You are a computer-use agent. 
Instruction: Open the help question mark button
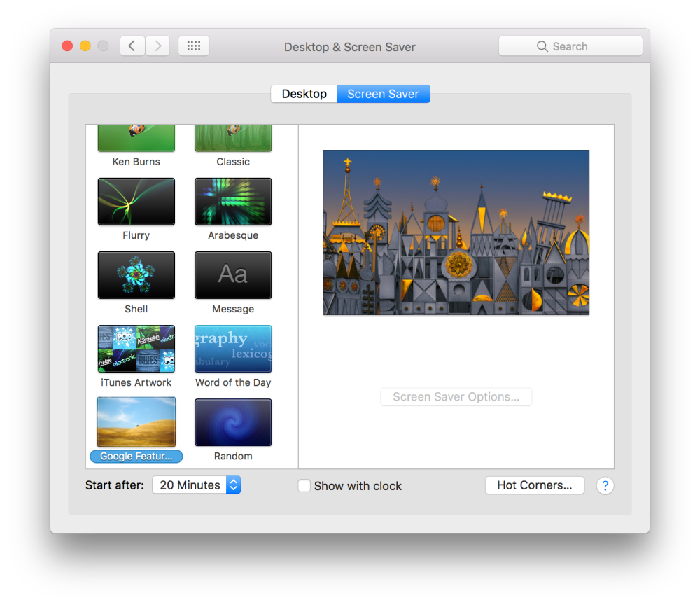(x=605, y=486)
